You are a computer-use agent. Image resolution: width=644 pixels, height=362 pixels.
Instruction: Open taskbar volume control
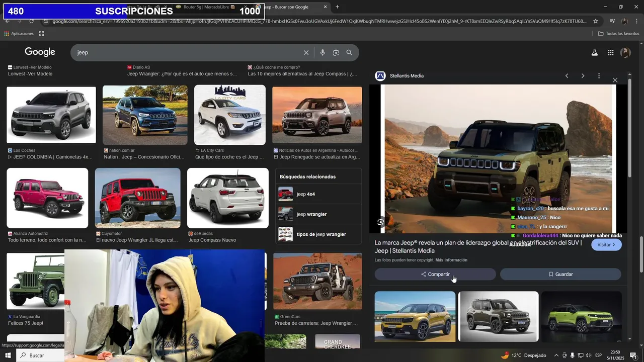589,355
